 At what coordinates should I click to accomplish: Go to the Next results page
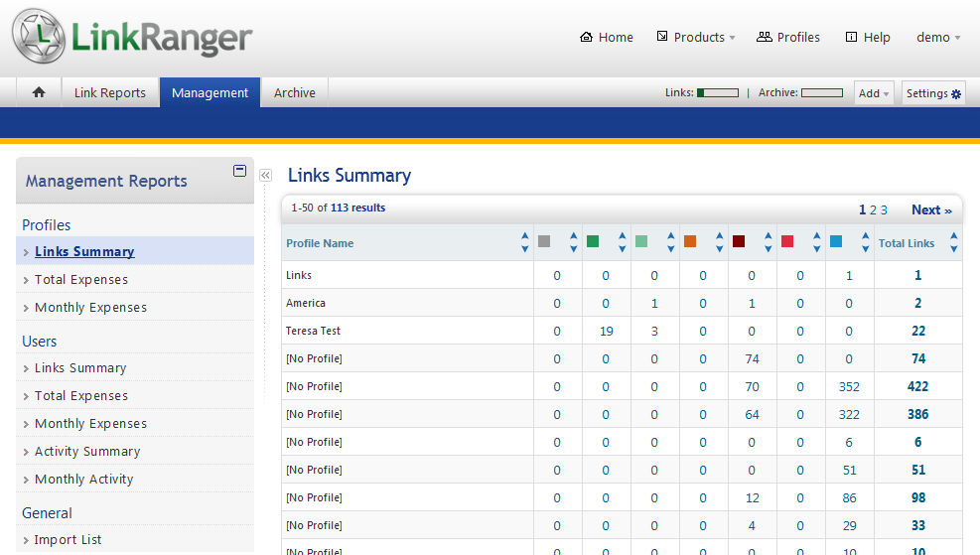point(931,209)
